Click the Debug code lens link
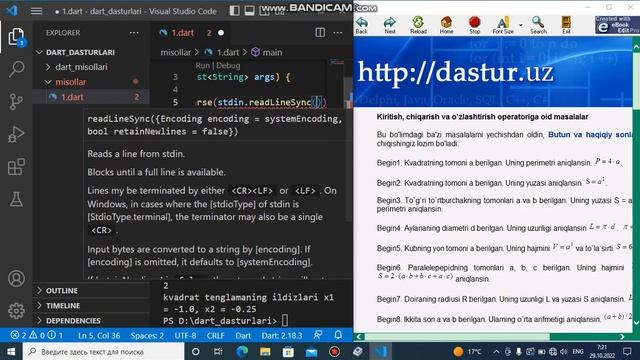 click(228, 65)
